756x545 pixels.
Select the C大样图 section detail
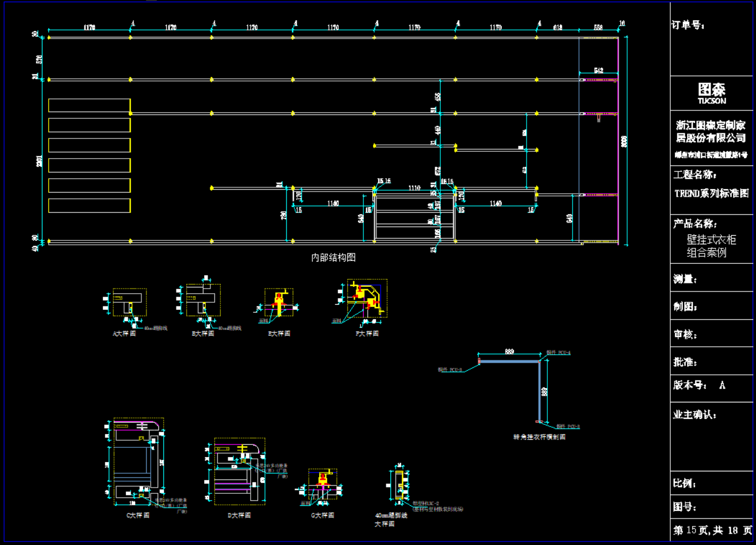pos(138,463)
